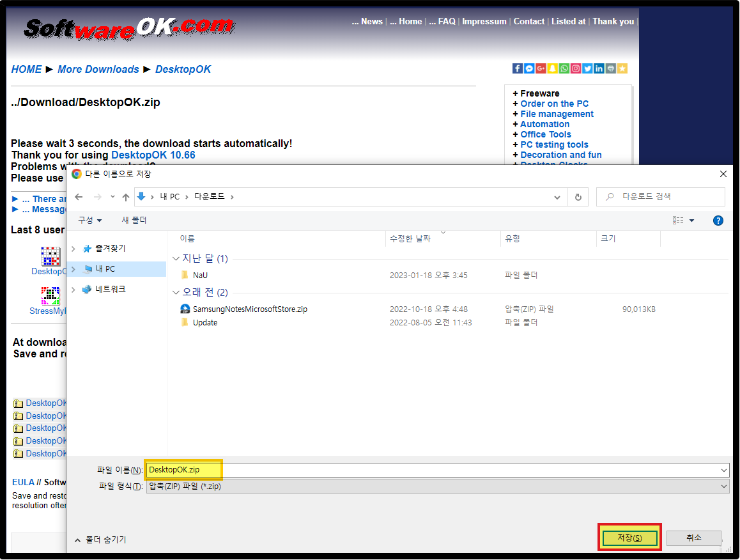Share page via WhatsApp icon
740x560 pixels.
coord(564,68)
